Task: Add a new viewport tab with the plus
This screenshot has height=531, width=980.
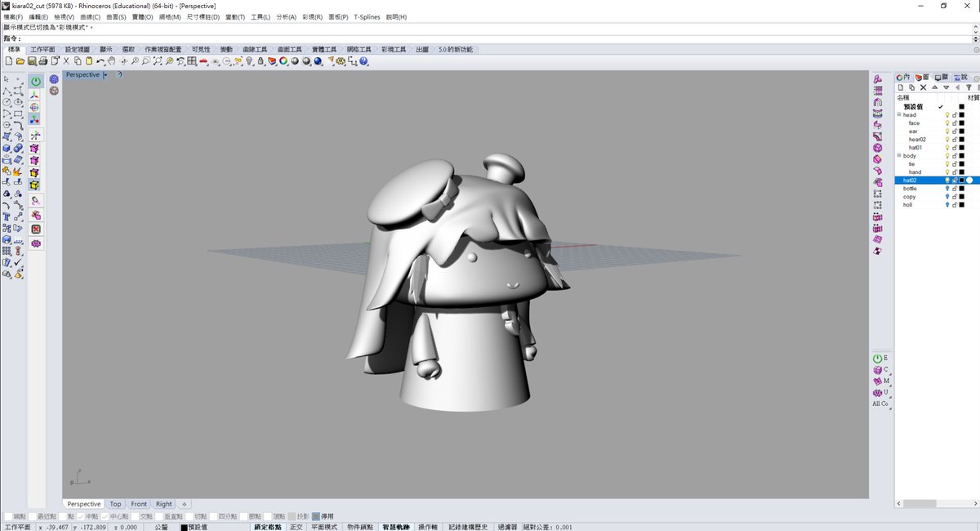Action: point(185,504)
